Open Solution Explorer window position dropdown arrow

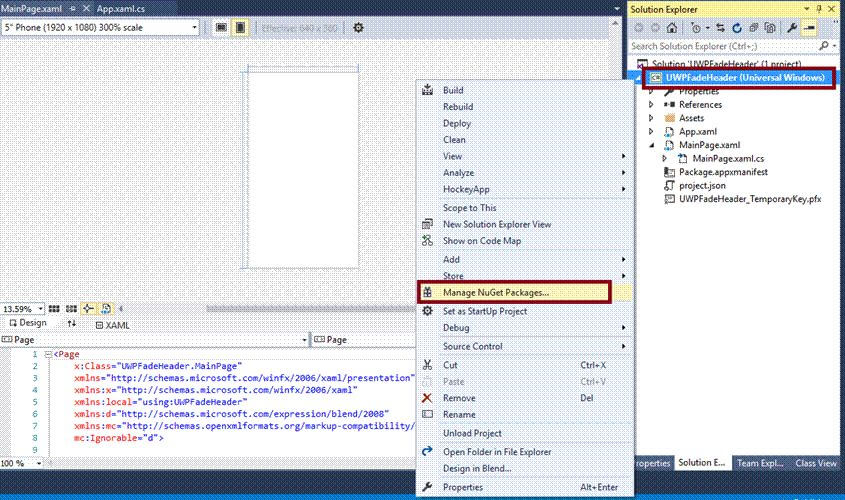[807, 9]
